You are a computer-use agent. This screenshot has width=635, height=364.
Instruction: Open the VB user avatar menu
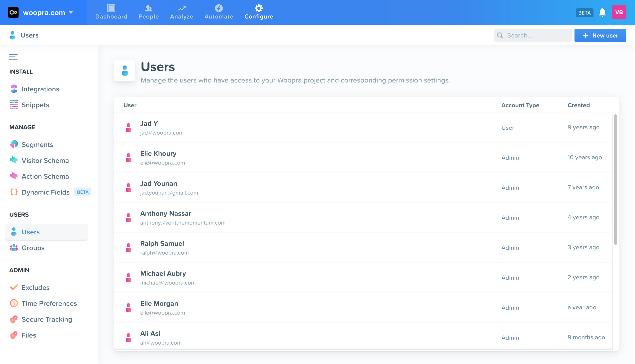[x=619, y=13]
